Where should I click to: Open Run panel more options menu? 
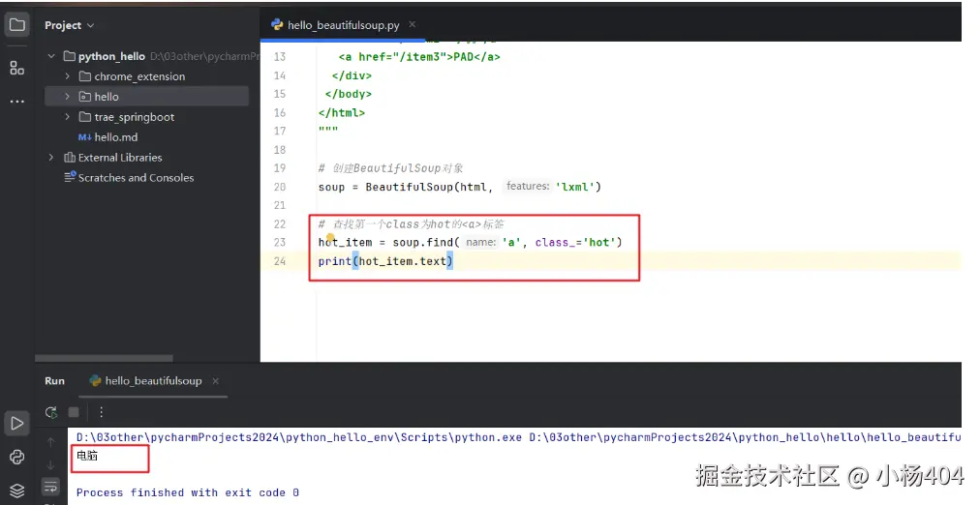pos(102,412)
